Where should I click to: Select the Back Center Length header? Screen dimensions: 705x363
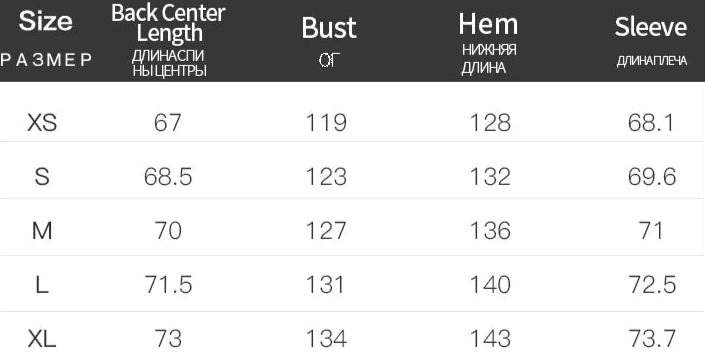(168, 23)
